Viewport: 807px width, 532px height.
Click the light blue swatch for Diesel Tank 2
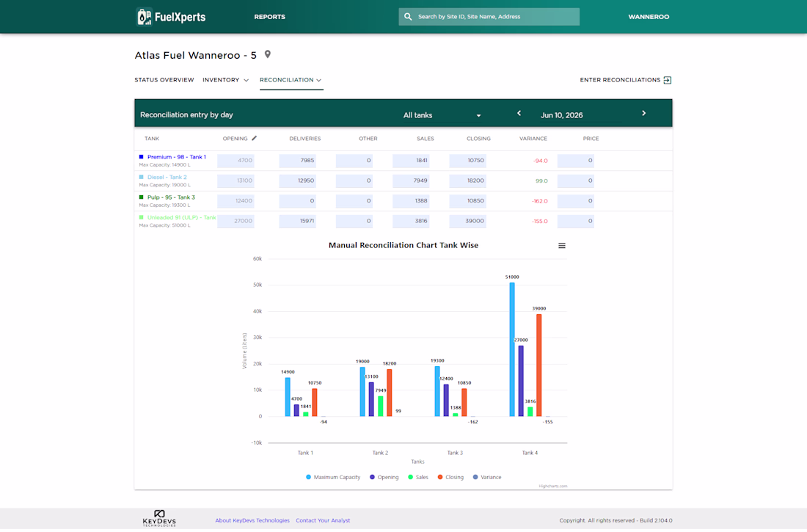pos(142,177)
